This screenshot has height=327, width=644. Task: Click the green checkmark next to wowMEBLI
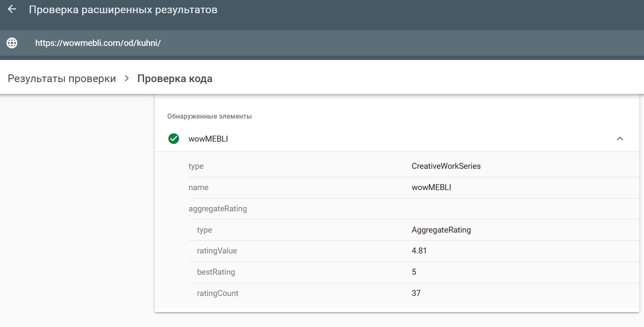point(173,139)
